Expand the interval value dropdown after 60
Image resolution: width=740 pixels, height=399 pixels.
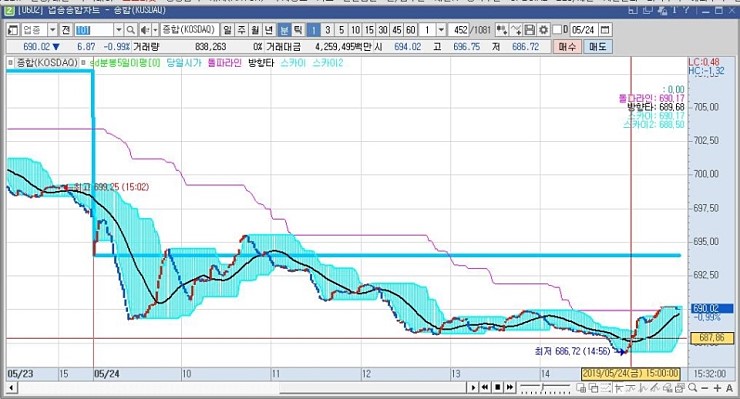(x=441, y=30)
